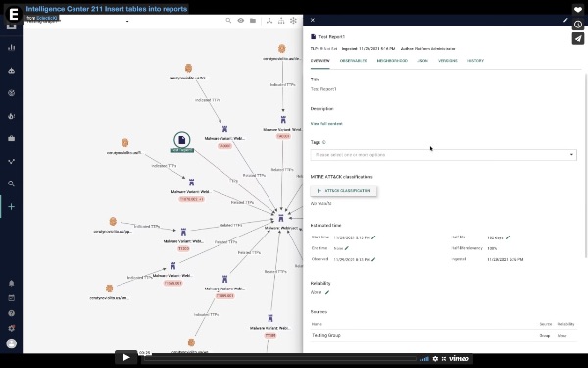The height and width of the screenshot is (368, 588).
Task: Open the notifications bell in left sidebar
Action: click(11, 283)
